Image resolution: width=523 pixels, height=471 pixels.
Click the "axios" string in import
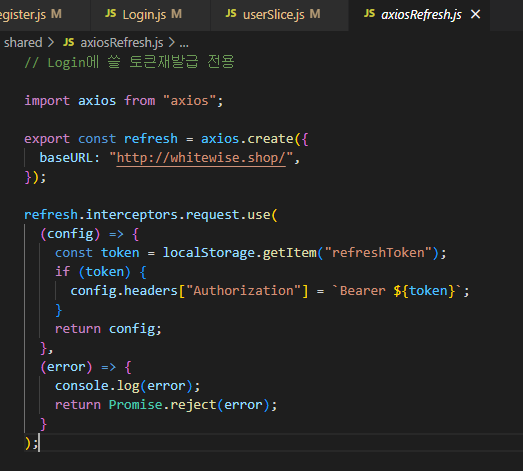tap(189, 101)
